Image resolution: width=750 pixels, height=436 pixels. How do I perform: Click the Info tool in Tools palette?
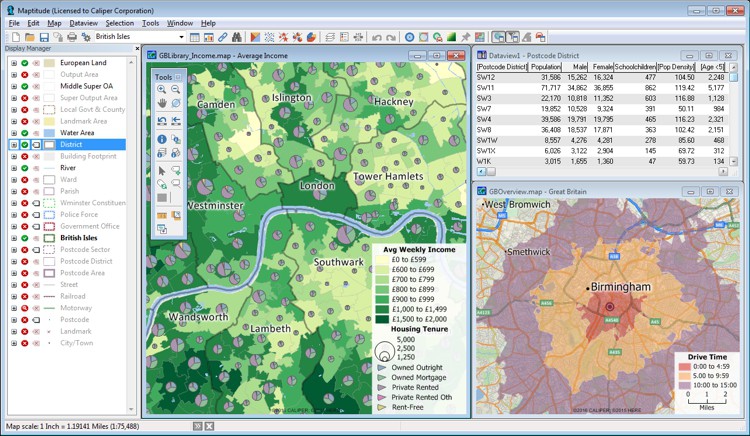coord(162,139)
